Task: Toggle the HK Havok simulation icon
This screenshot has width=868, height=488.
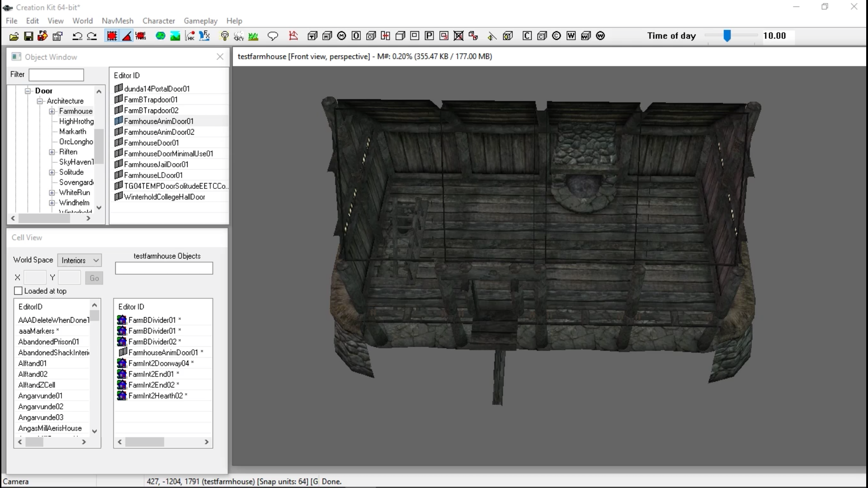Action: pyautogui.click(x=190, y=36)
